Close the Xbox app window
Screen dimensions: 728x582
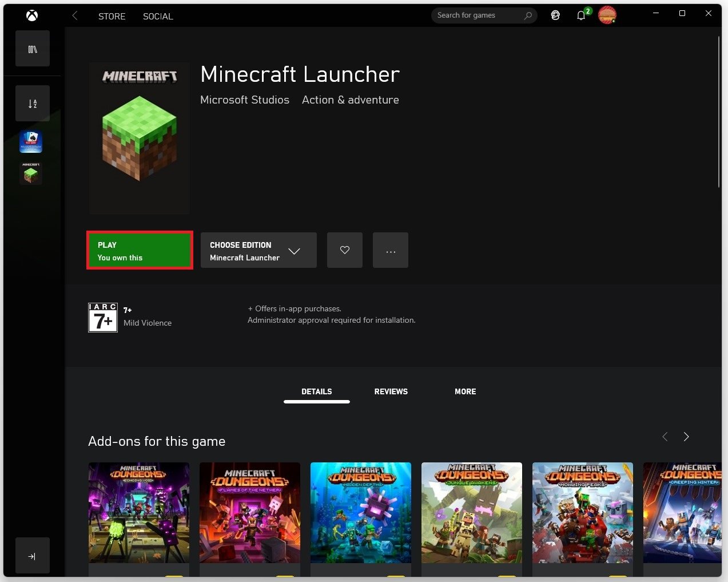tap(709, 13)
